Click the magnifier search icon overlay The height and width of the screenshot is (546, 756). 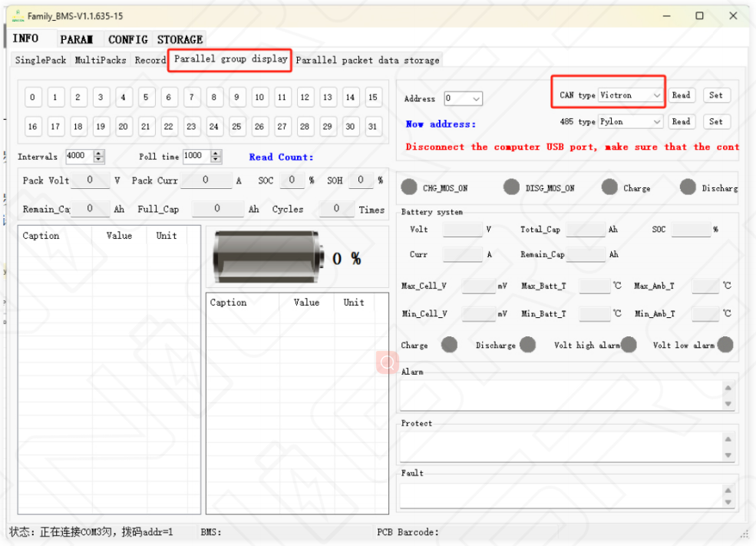tap(388, 362)
